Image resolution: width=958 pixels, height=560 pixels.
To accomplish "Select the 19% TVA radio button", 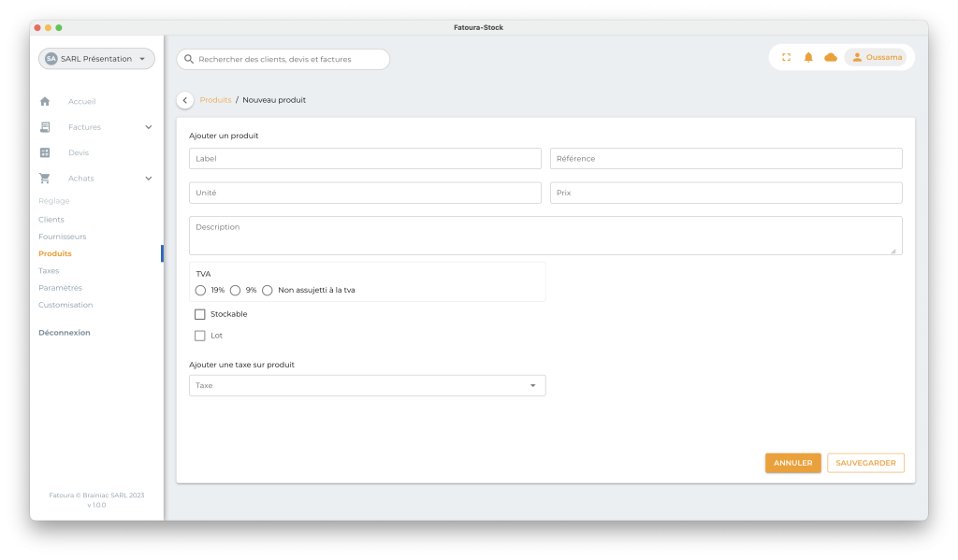I will [200, 290].
